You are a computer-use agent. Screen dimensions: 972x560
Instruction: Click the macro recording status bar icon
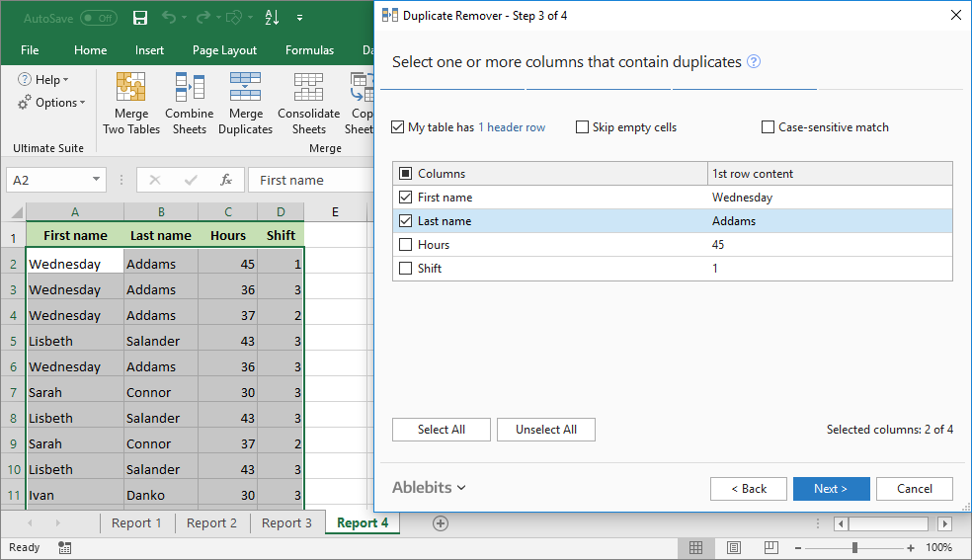click(x=64, y=547)
